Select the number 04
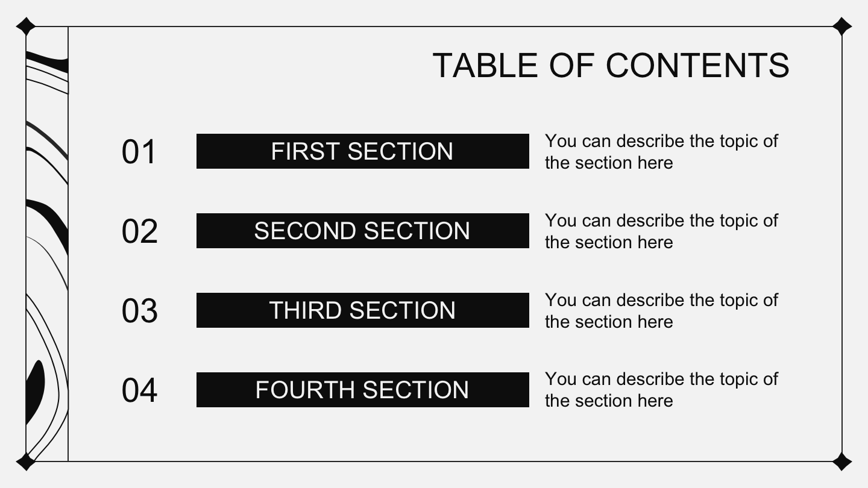This screenshot has width=868, height=488. (139, 390)
